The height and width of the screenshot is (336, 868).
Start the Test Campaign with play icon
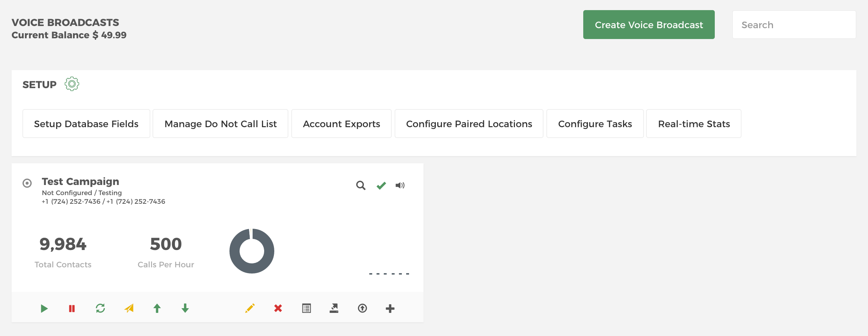tap(44, 309)
